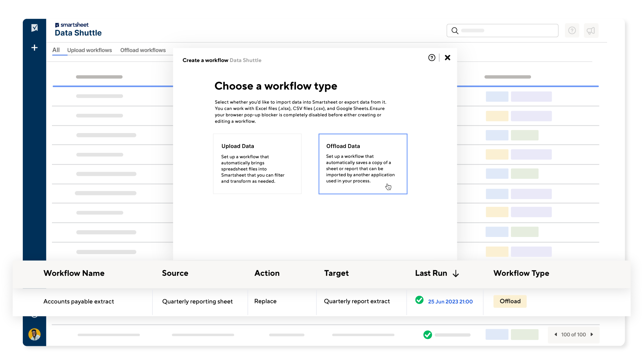Open the Offload workflows tab
The height and width of the screenshot is (362, 644).
(x=143, y=50)
